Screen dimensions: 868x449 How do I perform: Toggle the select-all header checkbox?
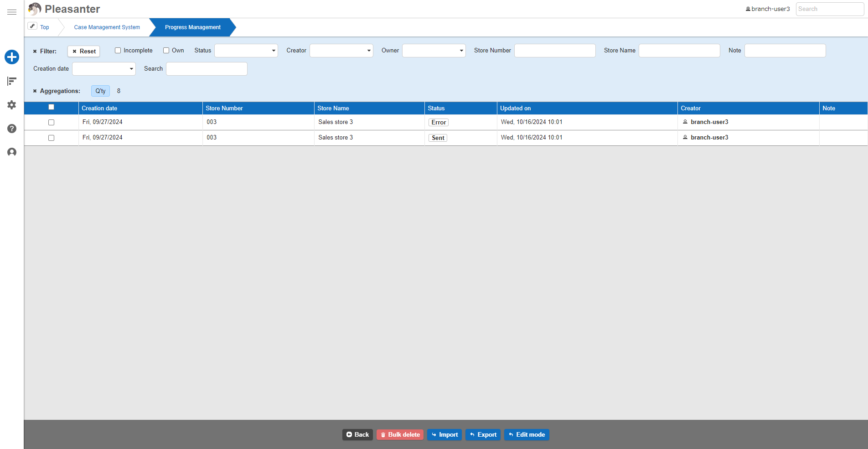51,107
